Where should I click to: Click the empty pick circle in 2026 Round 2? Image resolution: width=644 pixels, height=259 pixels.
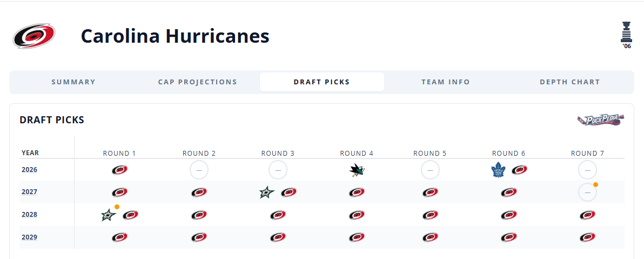pyautogui.click(x=199, y=170)
